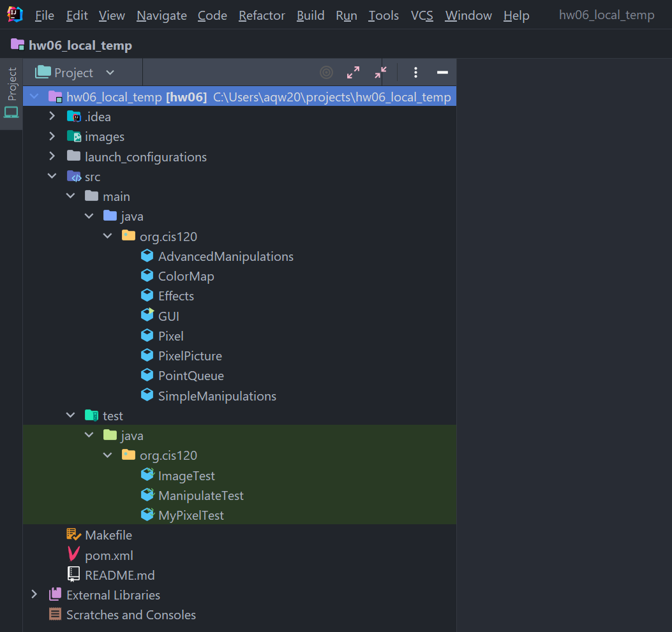672x632 pixels.
Task: Click the Makefile file icon
Action: point(74,534)
